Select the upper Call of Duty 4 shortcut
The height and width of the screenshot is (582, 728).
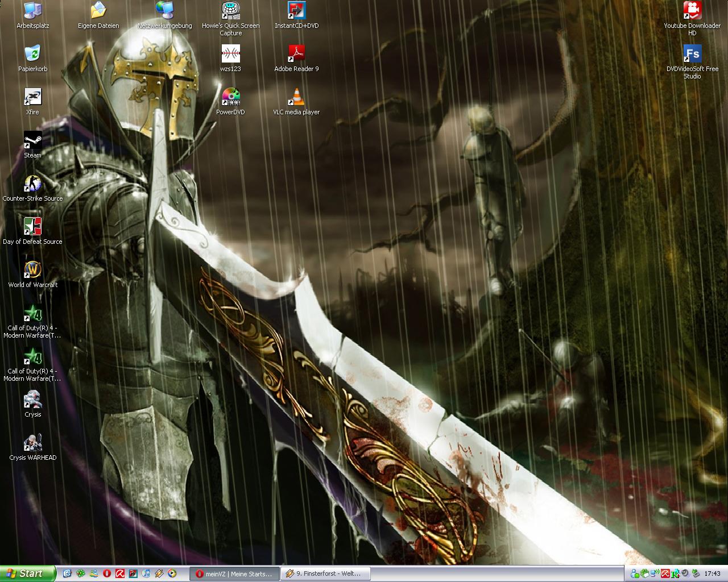33,322
